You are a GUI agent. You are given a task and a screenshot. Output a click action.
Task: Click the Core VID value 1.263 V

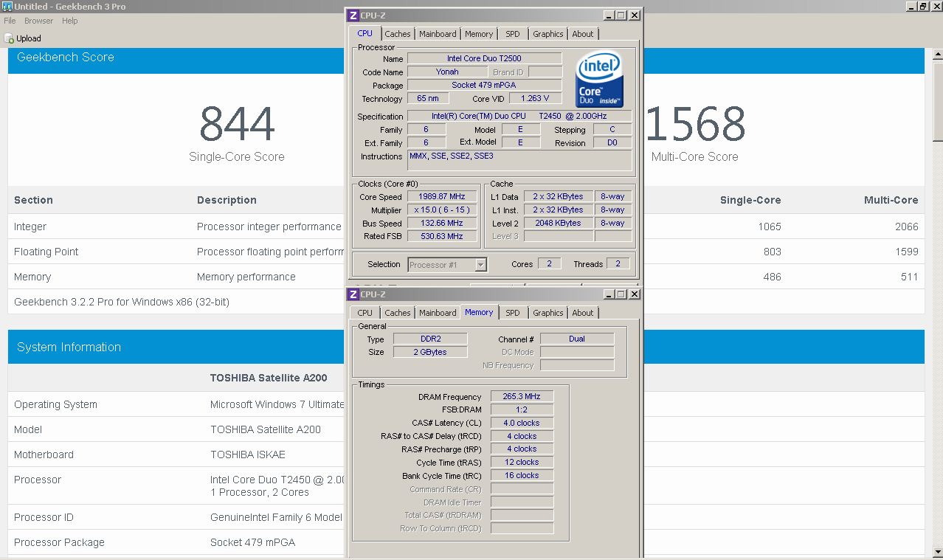pyautogui.click(x=535, y=98)
